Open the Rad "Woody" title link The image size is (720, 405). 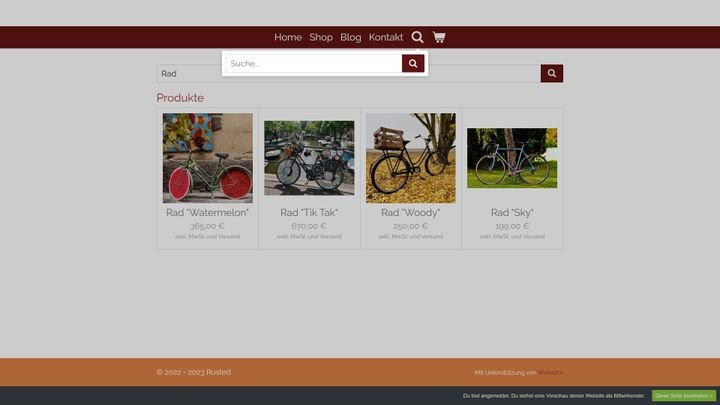click(411, 212)
